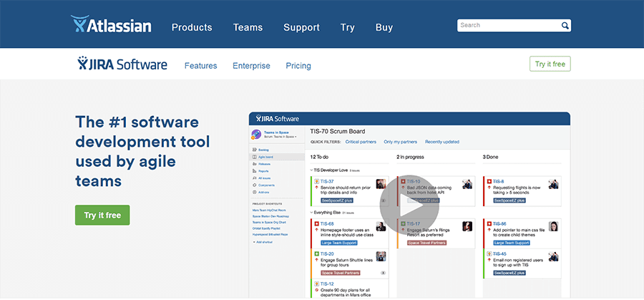The height and width of the screenshot is (300, 644).
Task: Open the Pricing page link
Action: pos(298,66)
